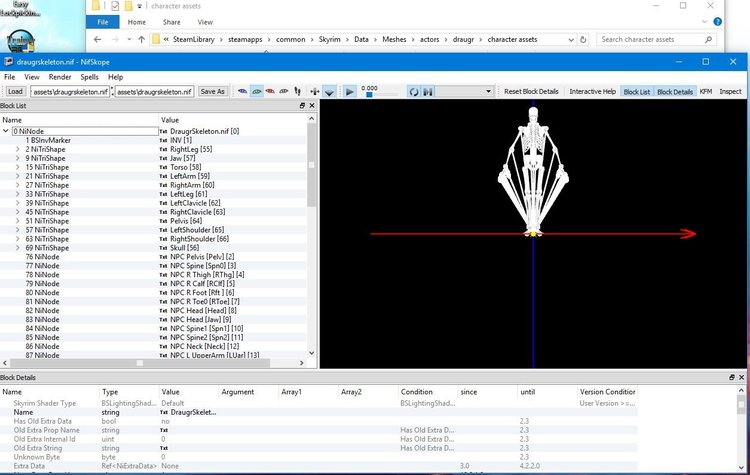
Task: Select the red Side view eye icon
Action: coord(270,91)
